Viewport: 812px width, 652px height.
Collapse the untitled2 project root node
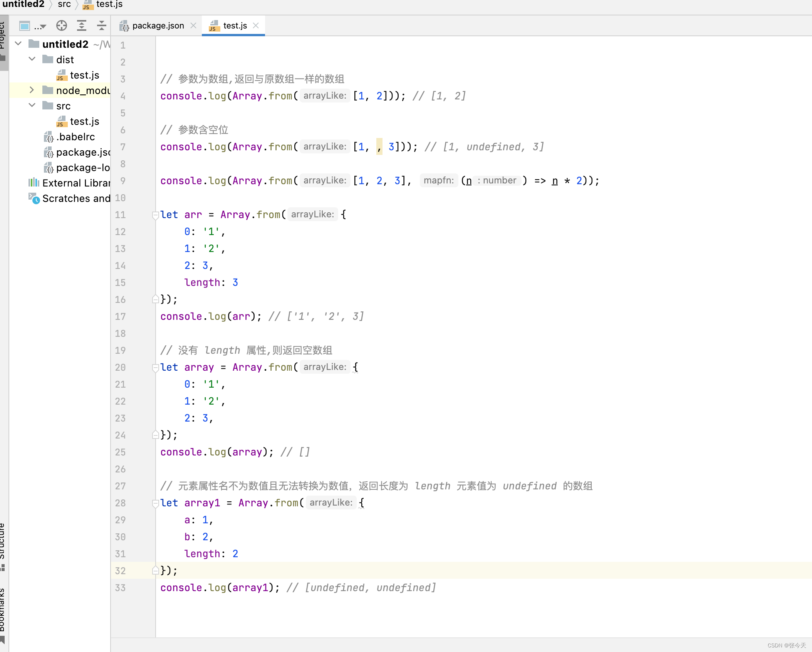click(x=18, y=44)
